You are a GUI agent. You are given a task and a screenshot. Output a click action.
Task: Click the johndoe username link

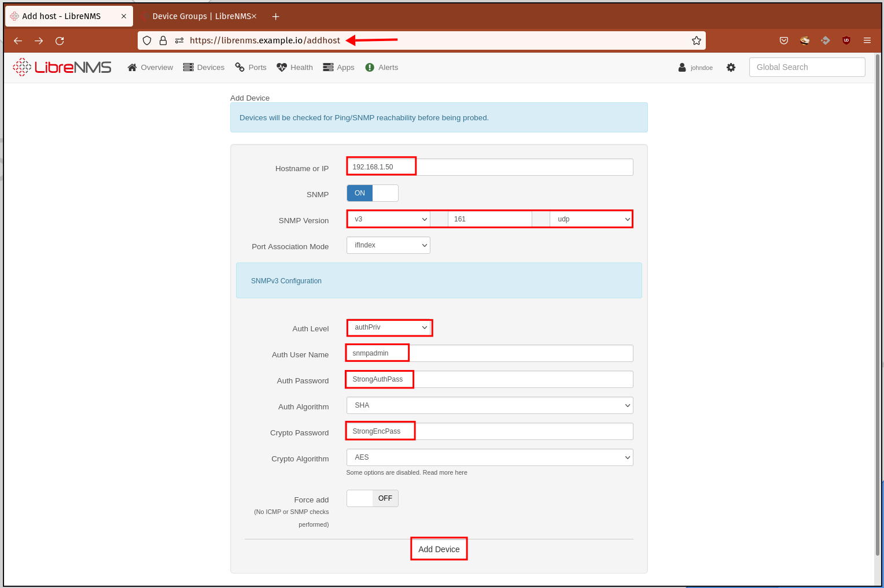[x=701, y=68]
